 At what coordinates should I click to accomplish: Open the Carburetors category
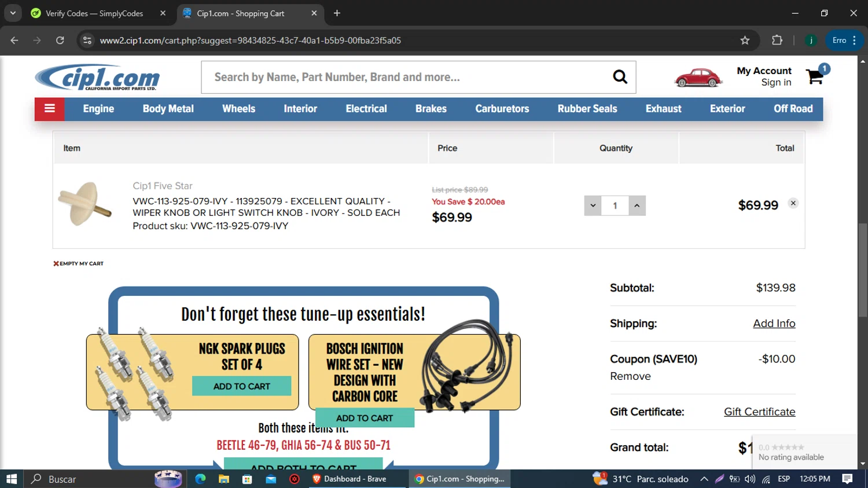point(502,109)
